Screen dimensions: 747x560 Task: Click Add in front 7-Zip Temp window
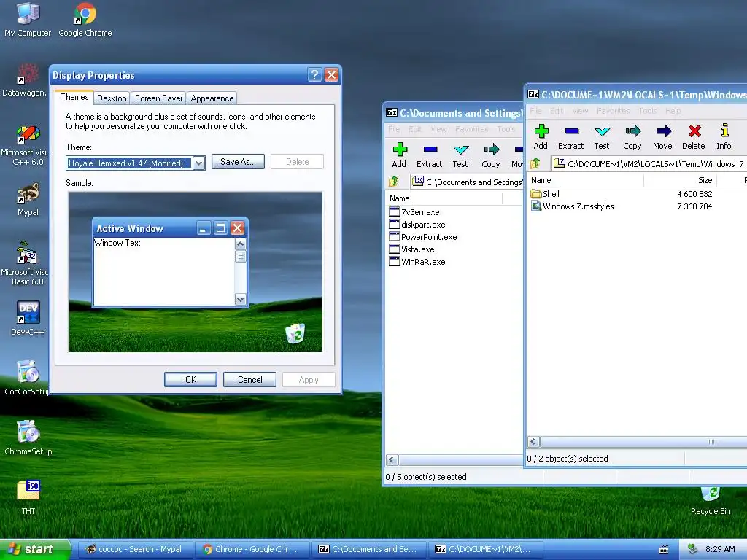click(x=541, y=137)
